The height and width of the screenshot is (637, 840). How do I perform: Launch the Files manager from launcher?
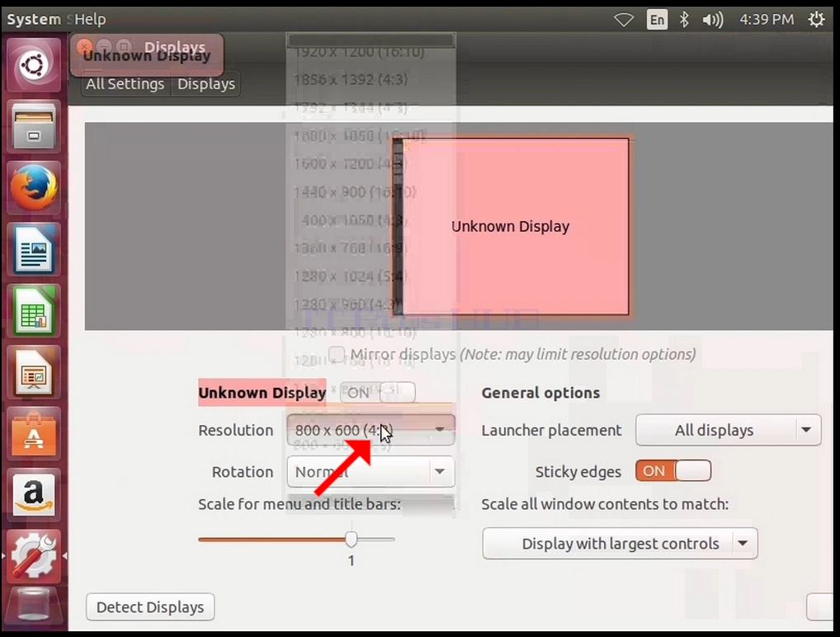[34, 128]
